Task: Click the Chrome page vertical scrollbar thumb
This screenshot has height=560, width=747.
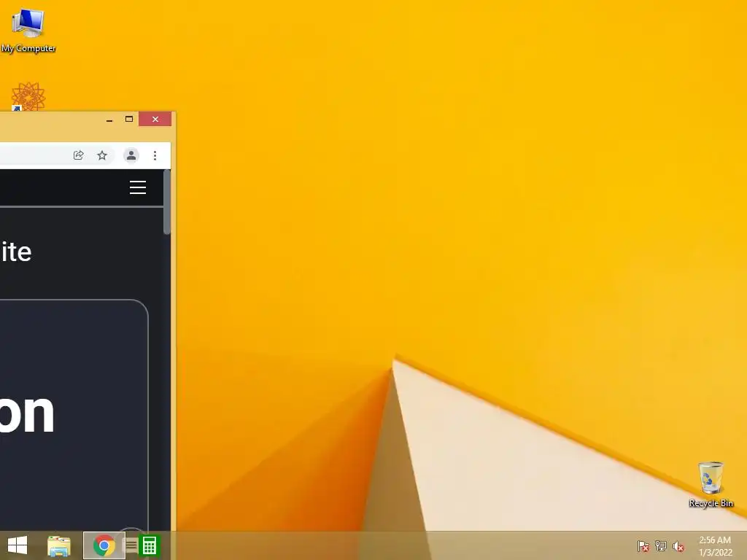Action: click(x=167, y=203)
